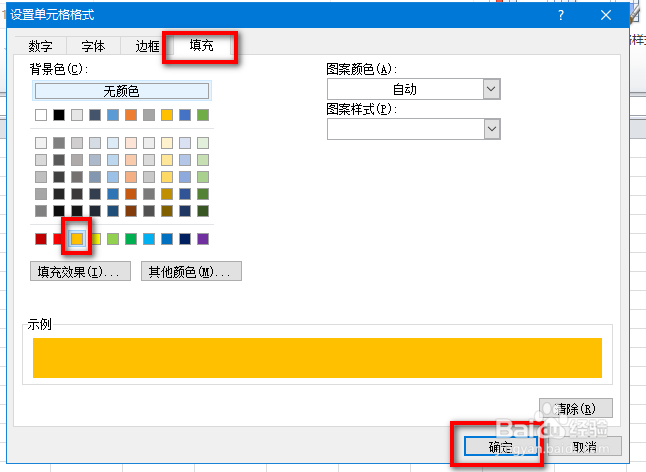
Task: Choose the dark blue-gray top-row theme swatch
Action: (95, 115)
